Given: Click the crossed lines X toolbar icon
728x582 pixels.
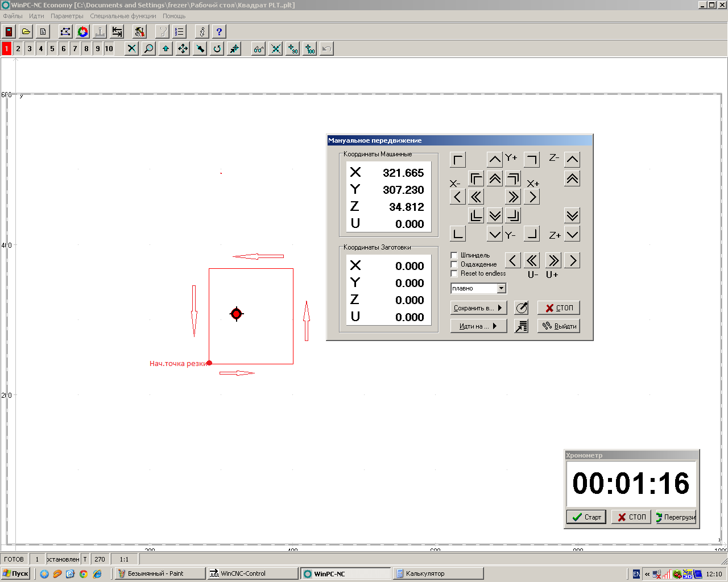Looking at the screenshot, I should pos(275,49).
